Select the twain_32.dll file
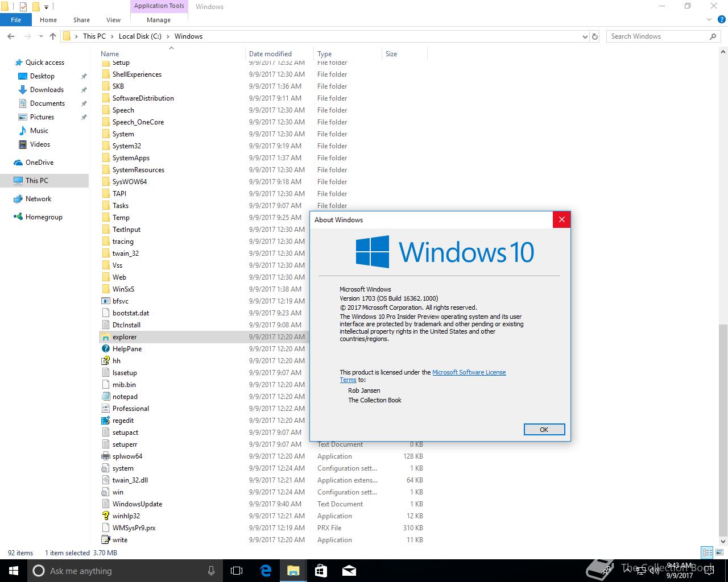 (130, 480)
